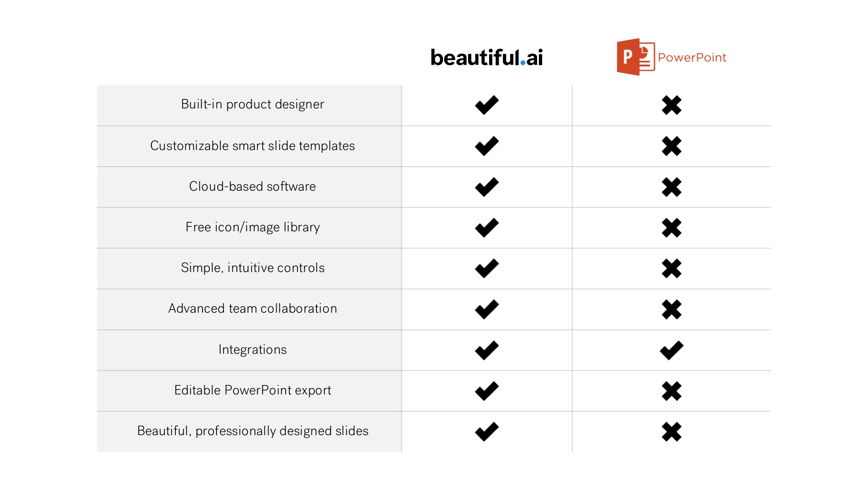Click beautiful.ai checkmark for professionally designed slides
This screenshot has width=868, height=488.
[x=487, y=432]
